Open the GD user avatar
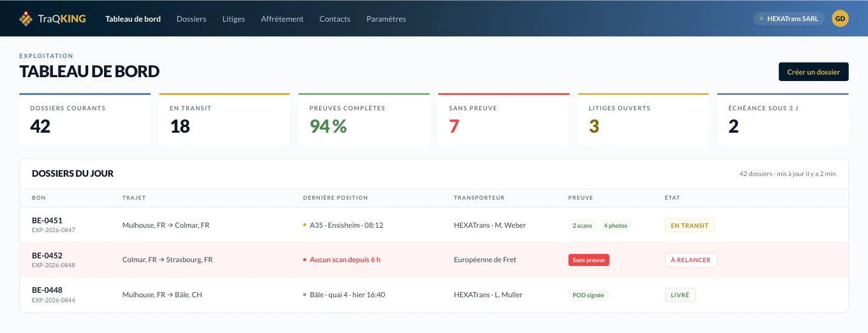 (841, 18)
